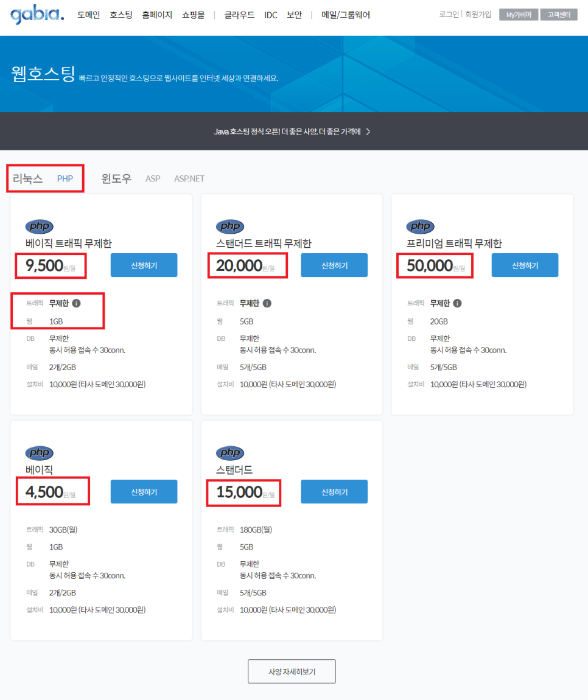Image resolution: width=588 pixels, height=700 pixels.
Task: Open the 클라우드 menu
Action: [x=239, y=15]
